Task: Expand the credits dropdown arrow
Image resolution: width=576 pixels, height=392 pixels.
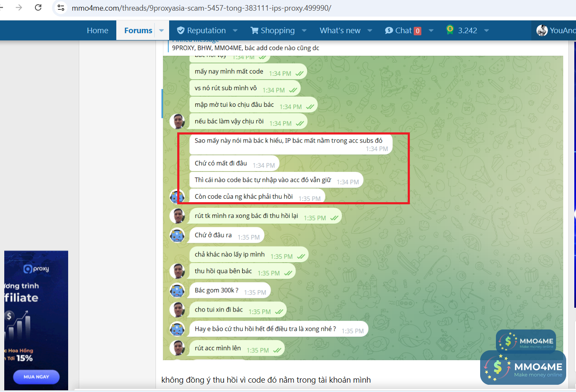Action: (x=487, y=31)
